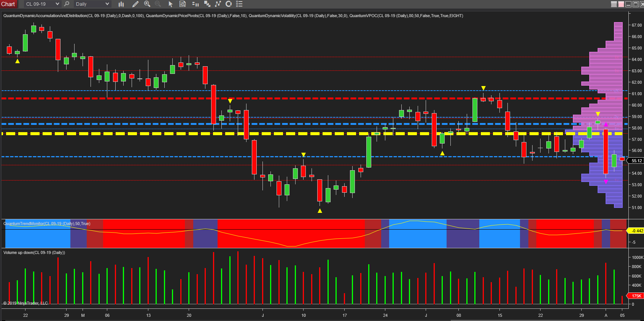Click the 55.12 current price marker
This screenshot has height=321, width=644.
click(x=636, y=161)
